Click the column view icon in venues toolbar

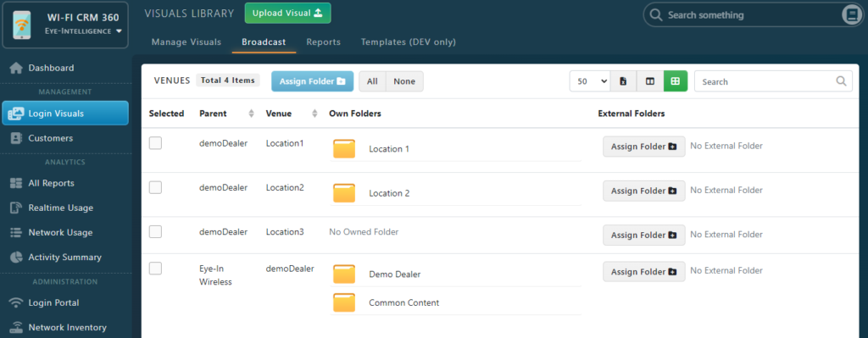(x=650, y=81)
